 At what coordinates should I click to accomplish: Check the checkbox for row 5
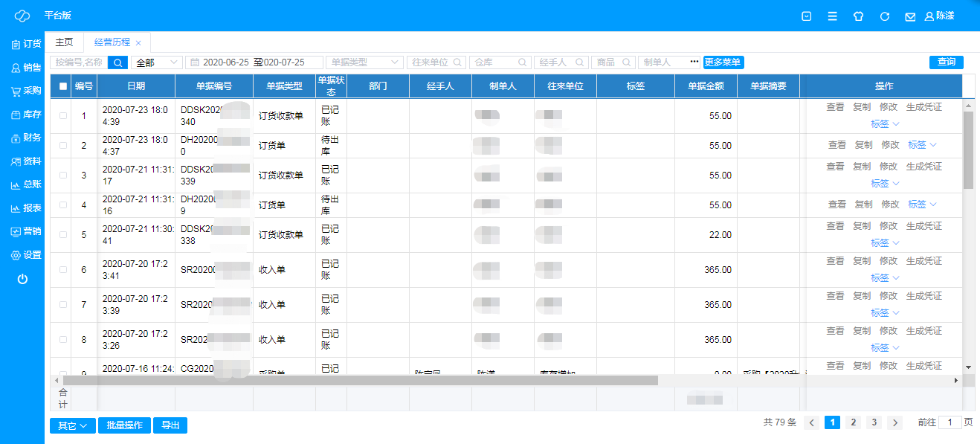(x=63, y=235)
